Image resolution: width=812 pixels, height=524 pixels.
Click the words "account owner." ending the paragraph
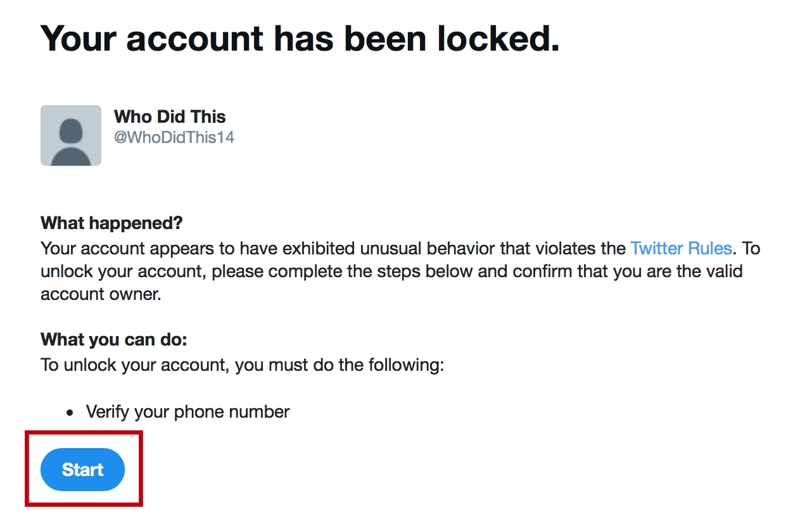click(101, 295)
